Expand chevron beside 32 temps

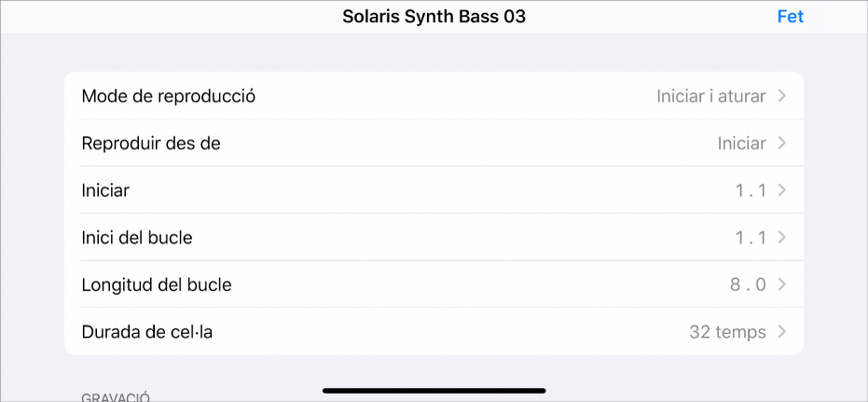[x=782, y=331]
